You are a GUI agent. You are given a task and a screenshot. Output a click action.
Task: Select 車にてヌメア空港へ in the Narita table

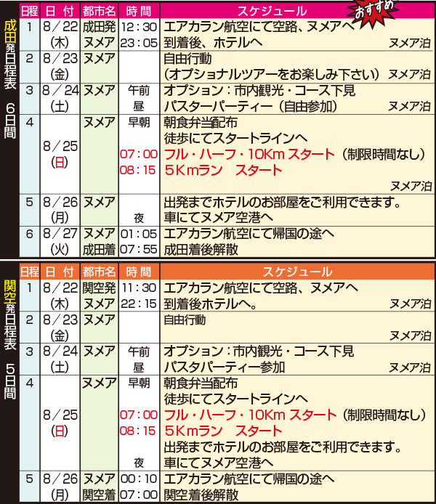click(218, 218)
